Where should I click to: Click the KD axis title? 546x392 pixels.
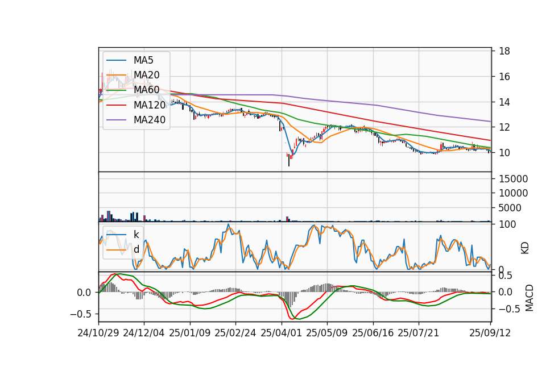pos(525,248)
